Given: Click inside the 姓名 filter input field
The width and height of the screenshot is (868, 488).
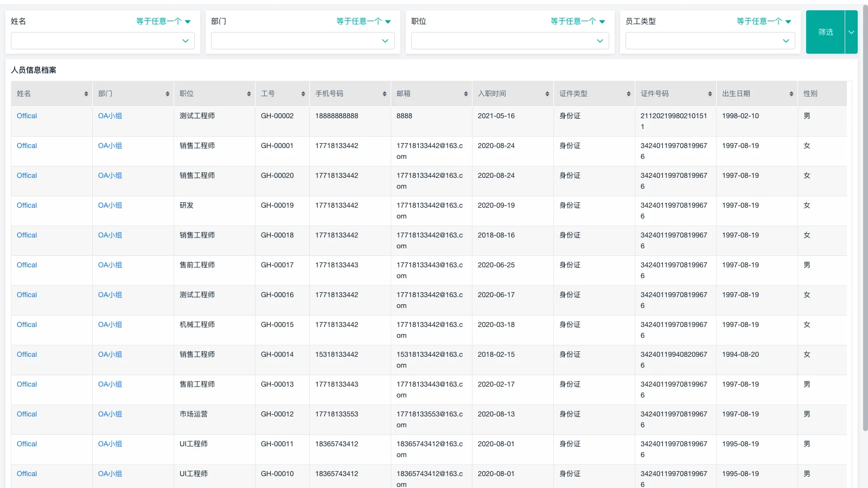Looking at the screenshot, I should 98,41.
